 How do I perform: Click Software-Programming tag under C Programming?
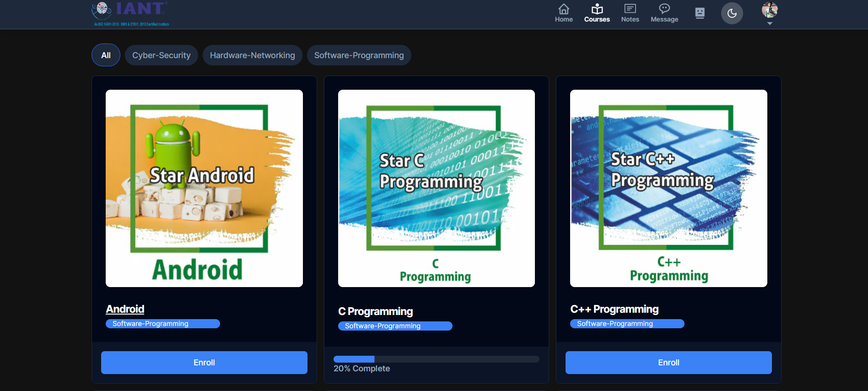(394, 326)
